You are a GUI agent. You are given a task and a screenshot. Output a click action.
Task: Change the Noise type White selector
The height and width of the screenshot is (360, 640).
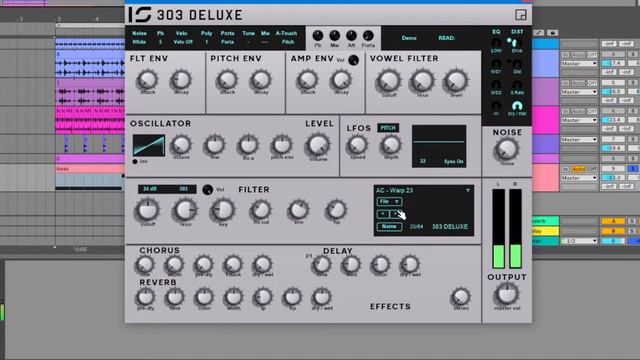pyautogui.click(x=139, y=42)
